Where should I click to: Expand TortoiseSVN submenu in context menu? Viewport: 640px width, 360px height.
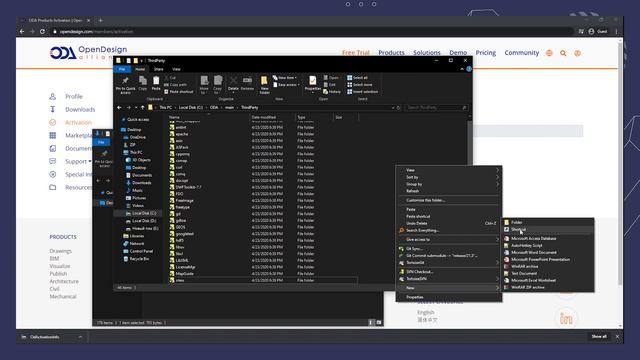449,279
